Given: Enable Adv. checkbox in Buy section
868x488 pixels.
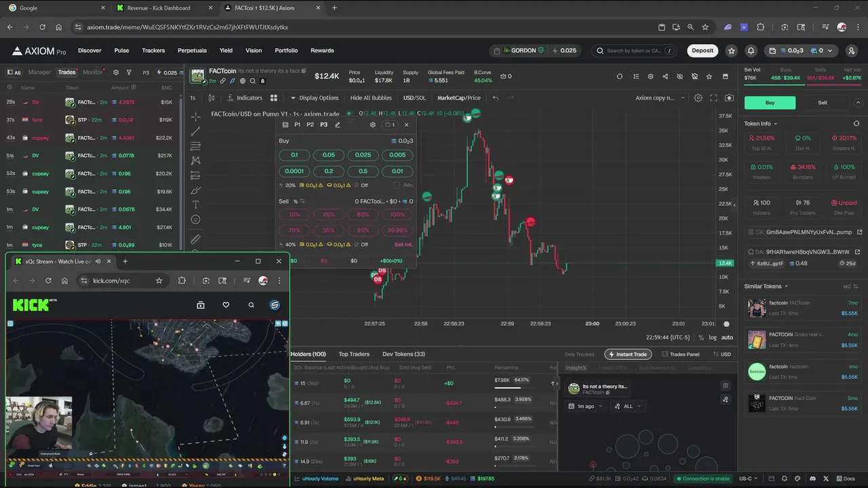Looking at the screenshot, I should pyautogui.click(x=397, y=185).
